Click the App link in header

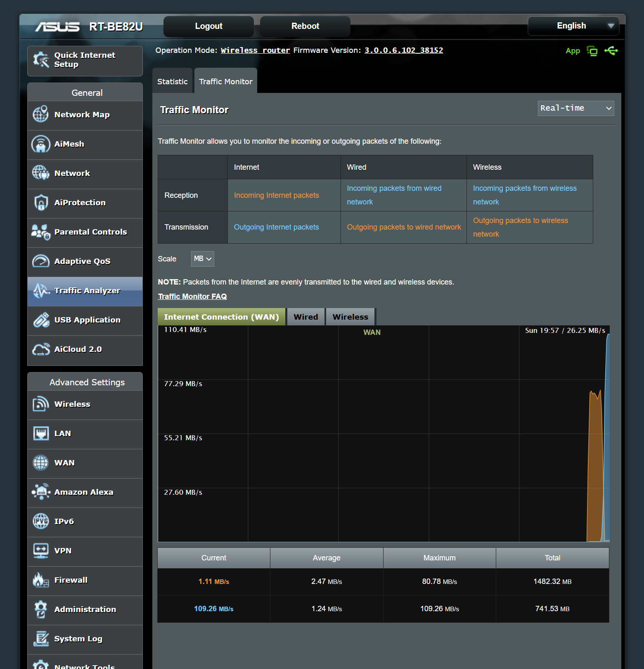[573, 51]
